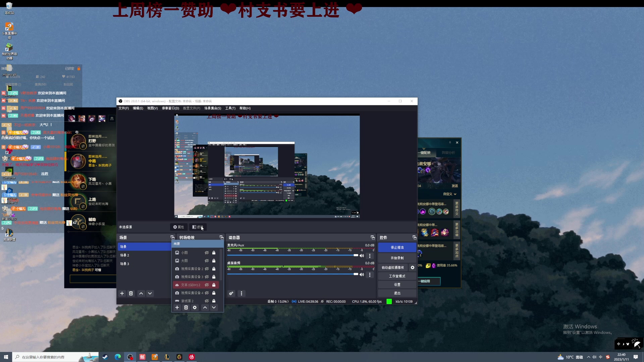
Task: Move source up arrow
Action: pos(205,307)
